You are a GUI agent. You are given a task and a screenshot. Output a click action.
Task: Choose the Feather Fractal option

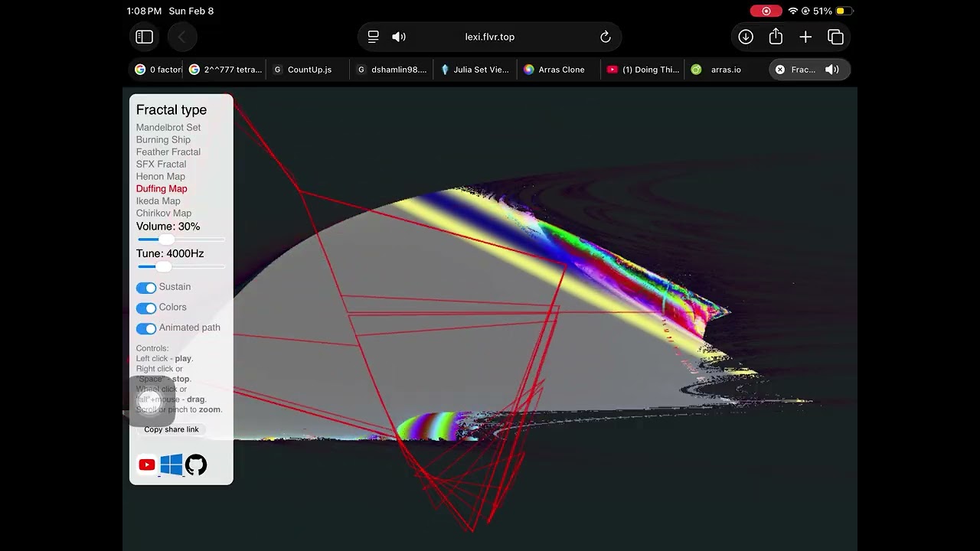click(168, 152)
